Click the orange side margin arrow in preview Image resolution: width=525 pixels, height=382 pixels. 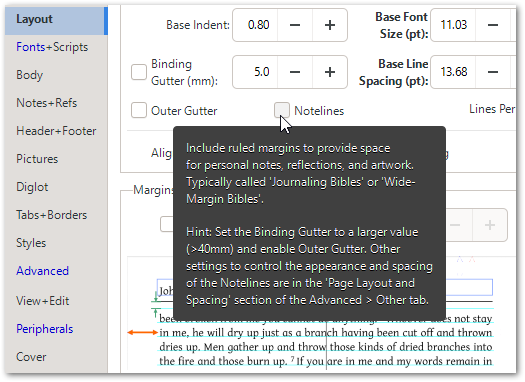coord(143,332)
